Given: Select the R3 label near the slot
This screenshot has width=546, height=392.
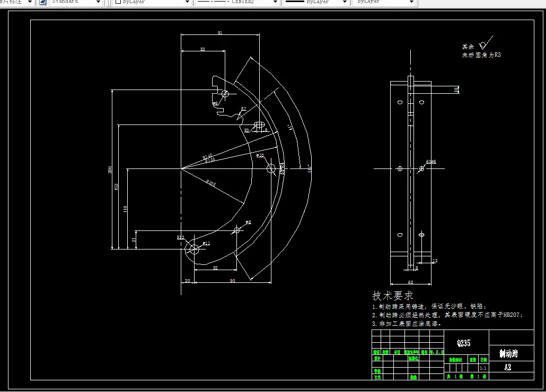Looking at the screenshot, I should (x=247, y=130).
